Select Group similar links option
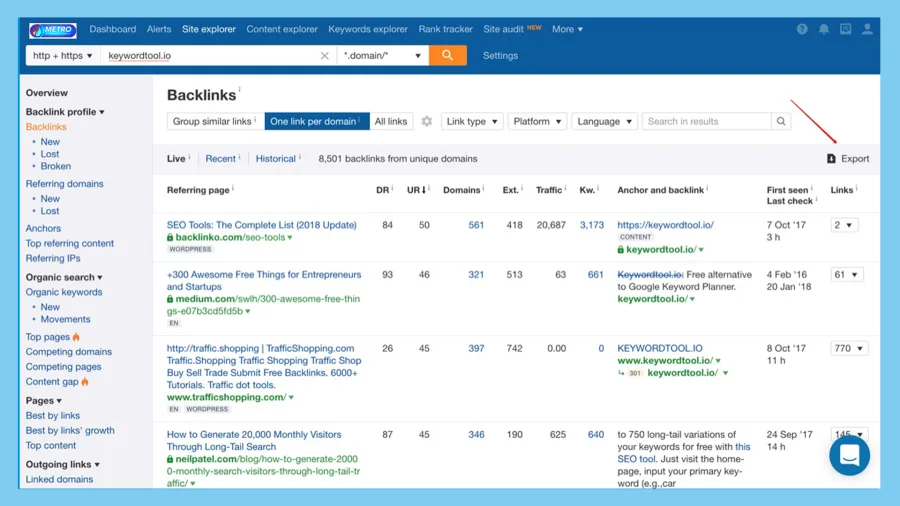Viewport: 900px width, 506px height. point(215,121)
